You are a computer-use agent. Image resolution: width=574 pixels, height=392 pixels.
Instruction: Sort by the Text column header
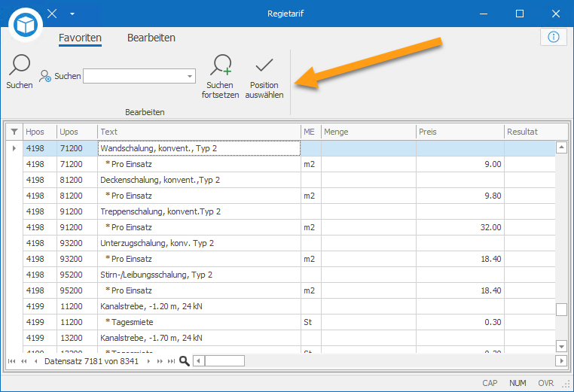point(199,132)
